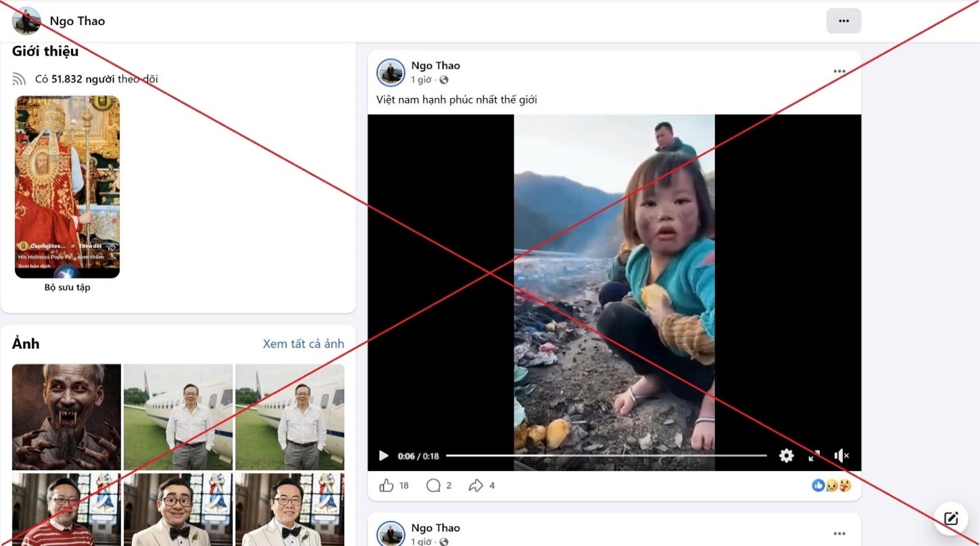Viewport: 980px width, 546px height.
Task: Open the second post's three-dot menu
Action: [839, 533]
